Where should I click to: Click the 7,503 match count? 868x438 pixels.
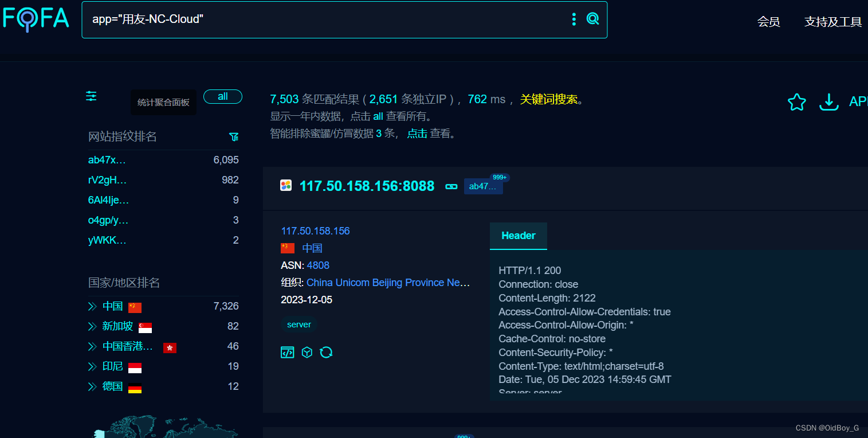pyautogui.click(x=285, y=99)
